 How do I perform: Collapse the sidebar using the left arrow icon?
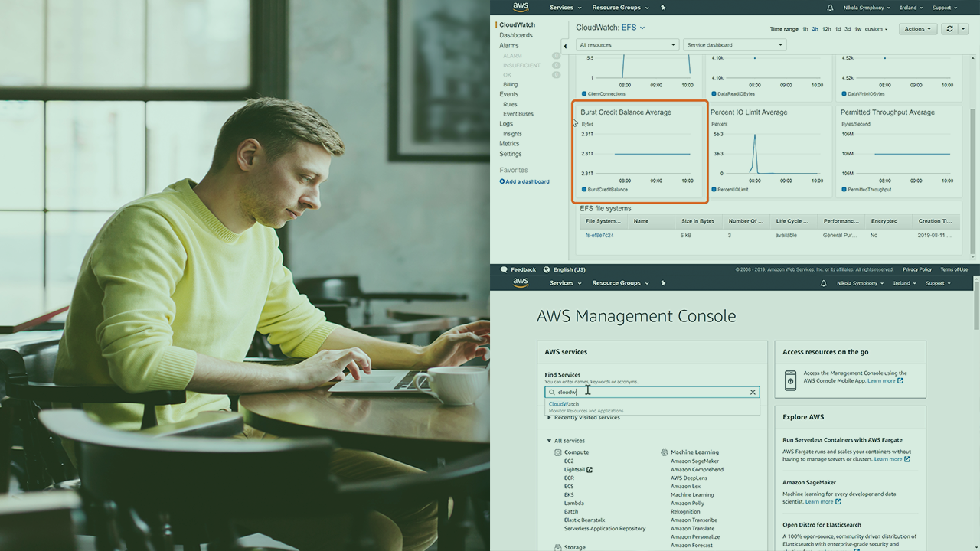[x=565, y=45]
